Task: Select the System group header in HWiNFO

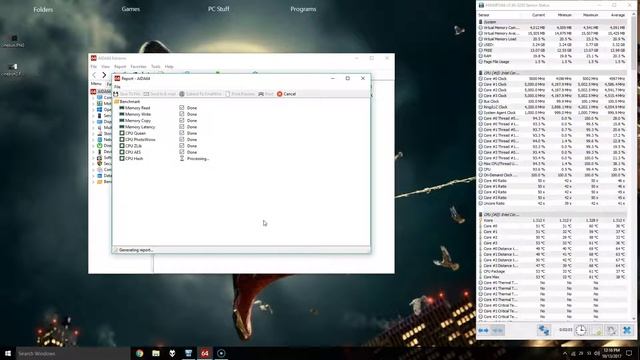Action: [553, 22]
